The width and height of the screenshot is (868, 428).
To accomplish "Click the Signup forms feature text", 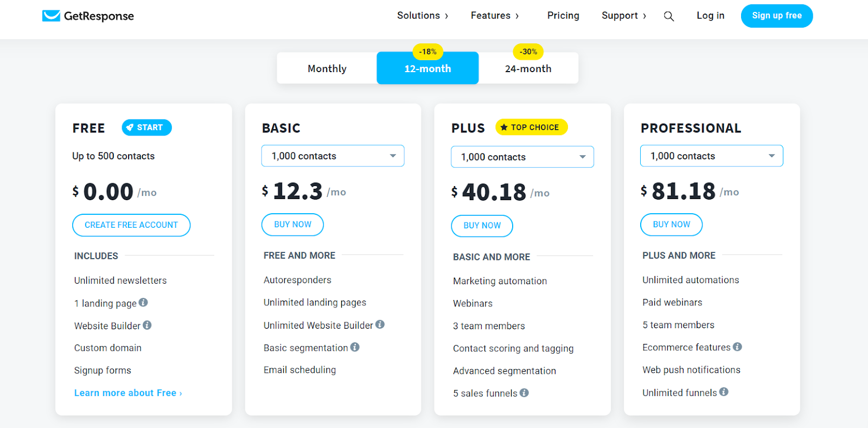I will tap(103, 370).
